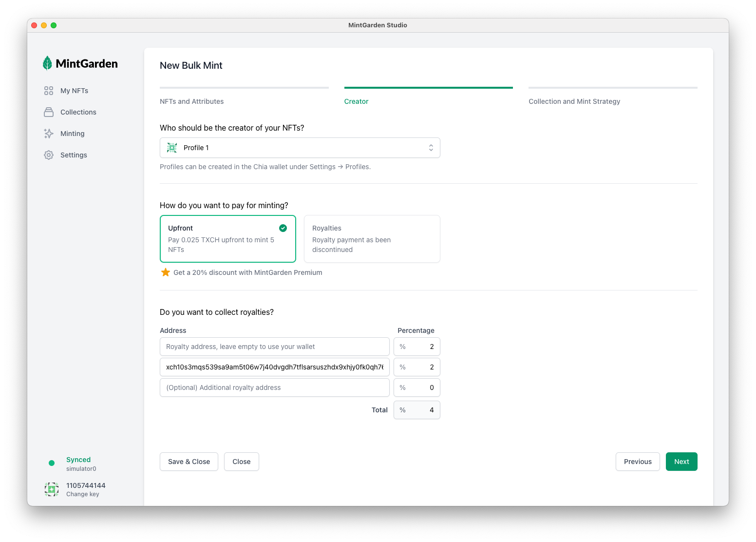The height and width of the screenshot is (542, 756).
Task: Click the Save & Close button
Action: [189, 462]
